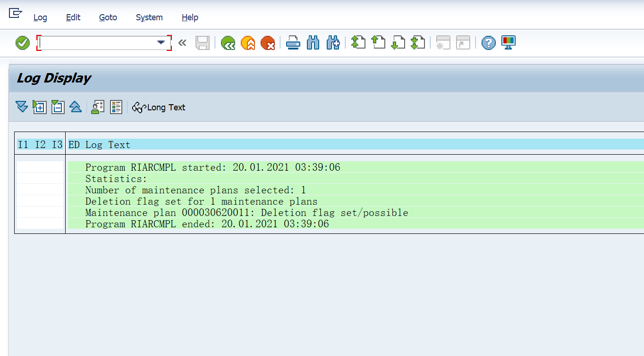Collapse the command field with double-chevron
Viewport: 644px width, 356px height.
click(182, 43)
